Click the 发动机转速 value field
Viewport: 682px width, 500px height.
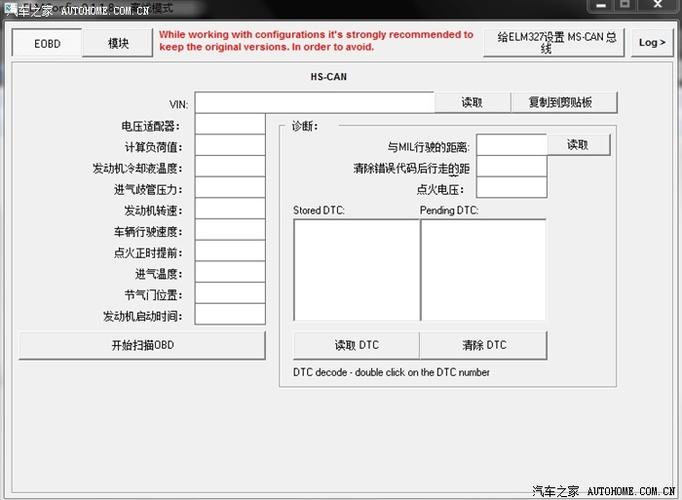[230, 209]
